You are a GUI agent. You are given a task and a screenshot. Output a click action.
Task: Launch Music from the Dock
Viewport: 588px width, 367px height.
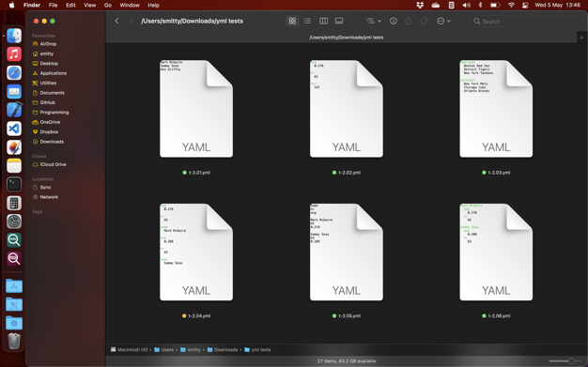14,54
